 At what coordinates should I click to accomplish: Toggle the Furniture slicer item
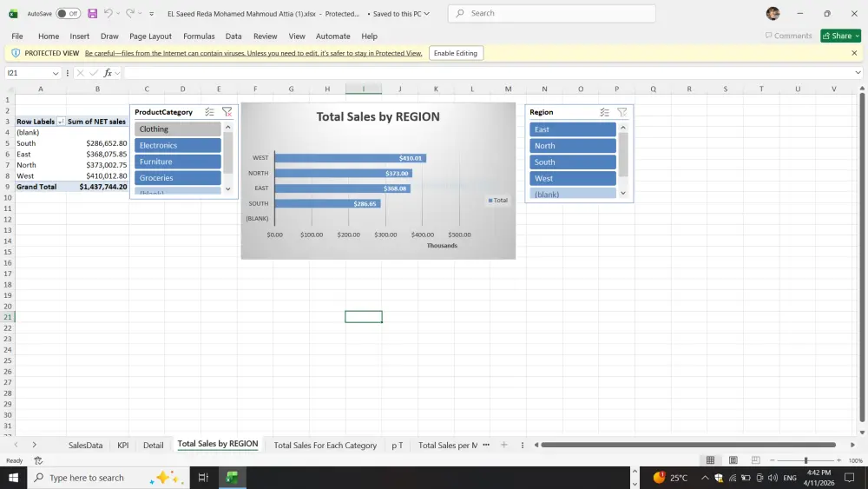[x=178, y=162]
